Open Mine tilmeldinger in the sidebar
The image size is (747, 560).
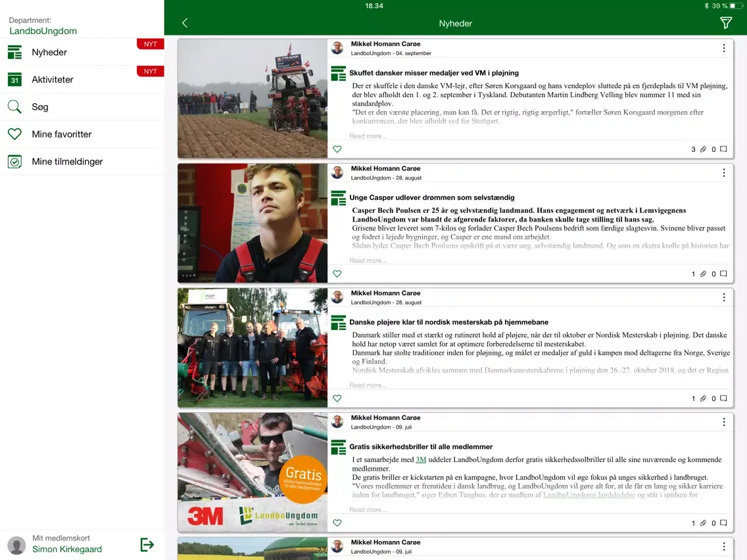pyautogui.click(x=82, y=162)
